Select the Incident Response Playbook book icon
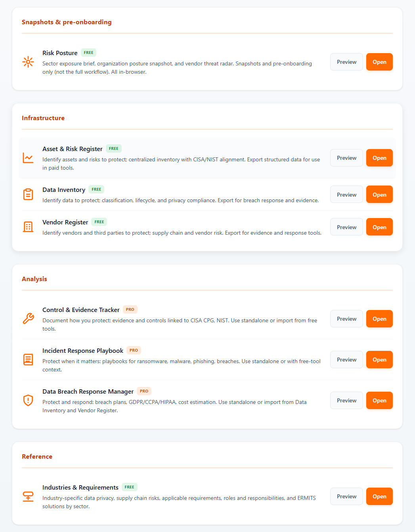 click(28, 360)
